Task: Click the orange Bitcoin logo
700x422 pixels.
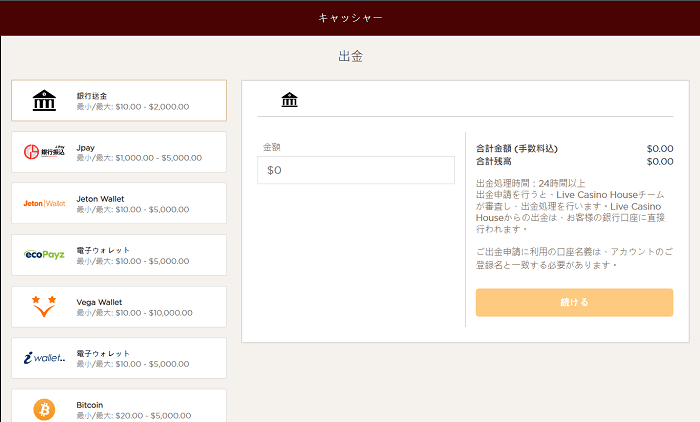Action: (x=44, y=409)
